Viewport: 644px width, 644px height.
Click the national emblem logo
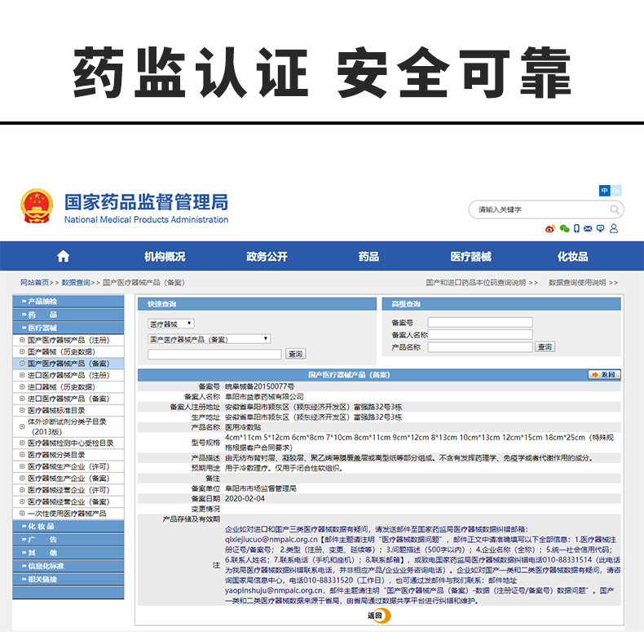point(37,205)
